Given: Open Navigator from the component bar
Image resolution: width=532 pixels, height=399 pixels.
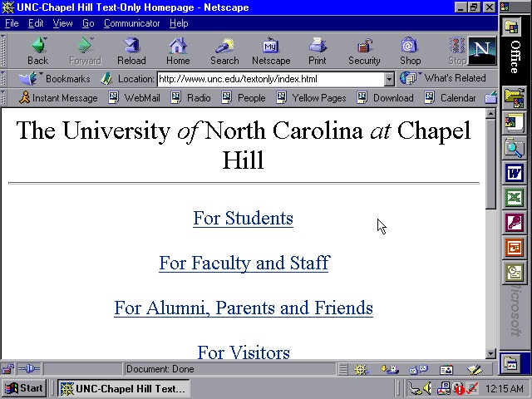Looking at the screenshot, I should click(361, 369).
